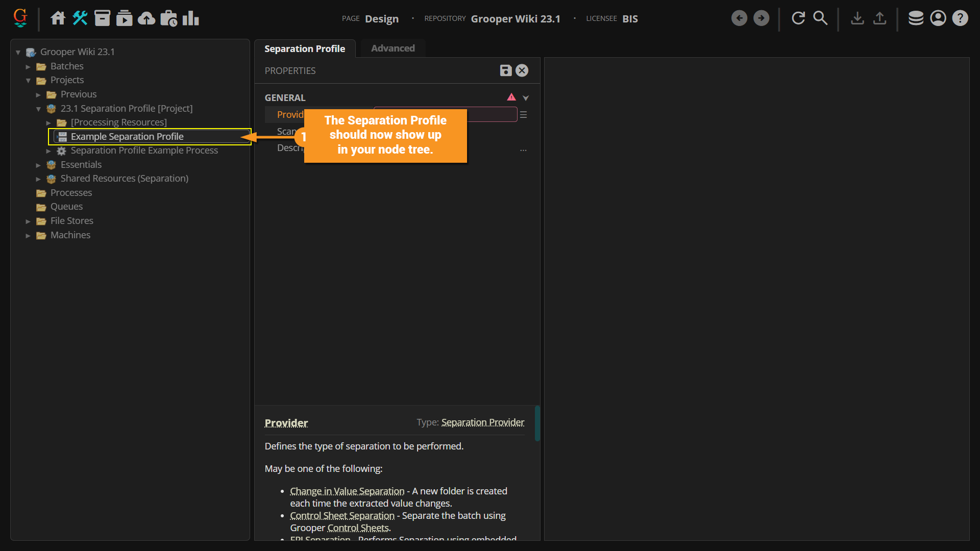Image resolution: width=980 pixels, height=551 pixels.
Task: Collapse the GENERAL section chevron
Action: [x=526, y=98]
